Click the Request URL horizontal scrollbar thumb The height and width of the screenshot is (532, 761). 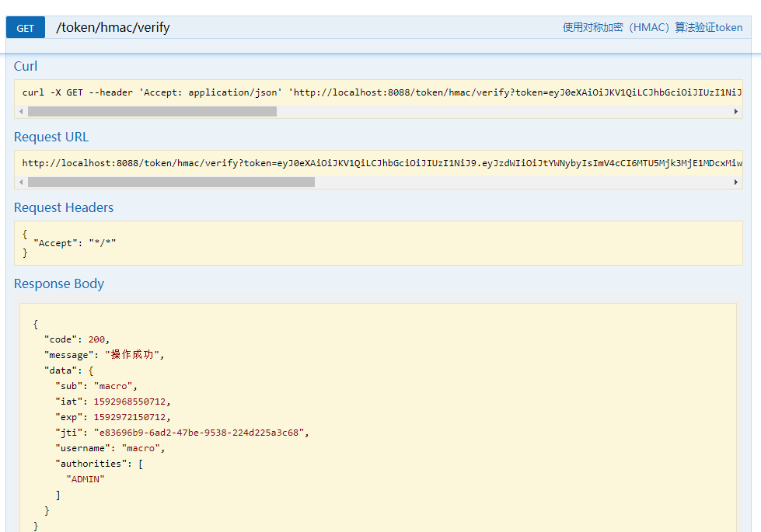click(171, 183)
